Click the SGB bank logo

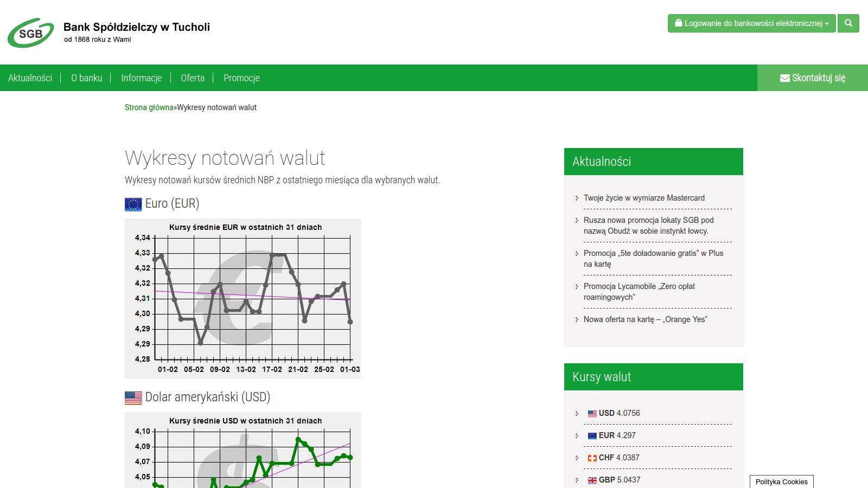click(31, 33)
